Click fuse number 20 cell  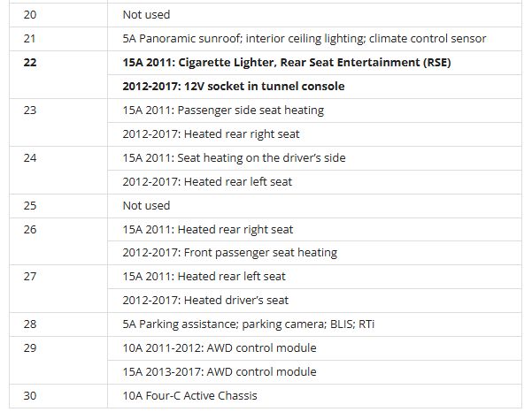coord(30,15)
